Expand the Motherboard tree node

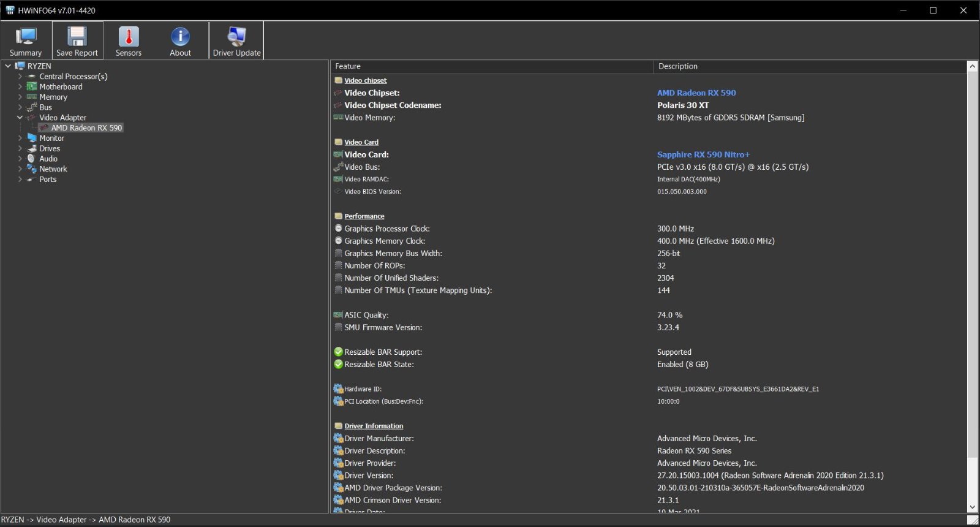tap(20, 86)
